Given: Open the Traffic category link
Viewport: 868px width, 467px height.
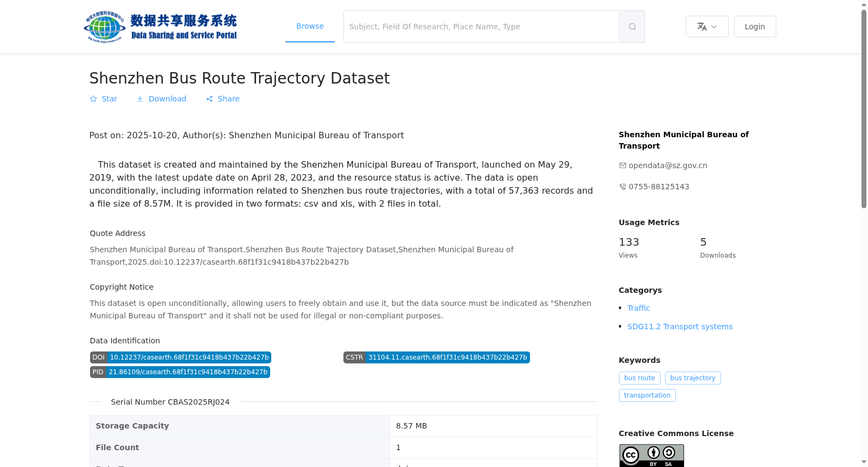Looking at the screenshot, I should coord(639,308).
